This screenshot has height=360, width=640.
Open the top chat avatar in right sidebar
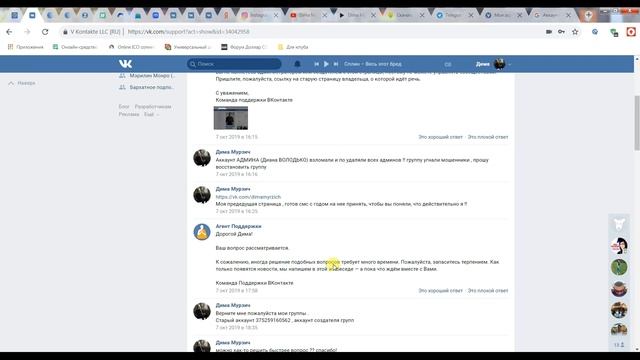click(x=619, y=224)
